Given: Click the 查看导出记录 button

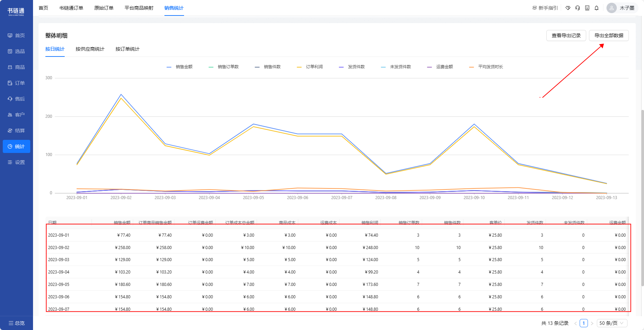Looking at the screenshot, I should [x=566, y=35].
